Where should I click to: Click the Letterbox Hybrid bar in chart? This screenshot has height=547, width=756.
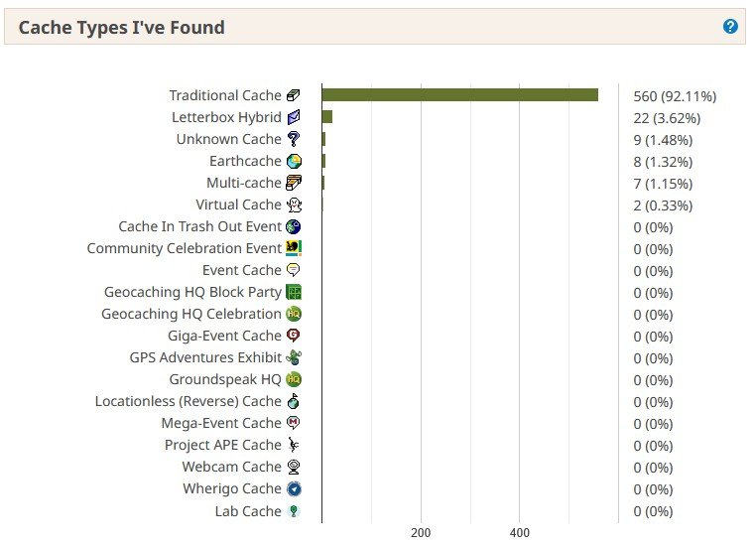[x=327, y=117]
